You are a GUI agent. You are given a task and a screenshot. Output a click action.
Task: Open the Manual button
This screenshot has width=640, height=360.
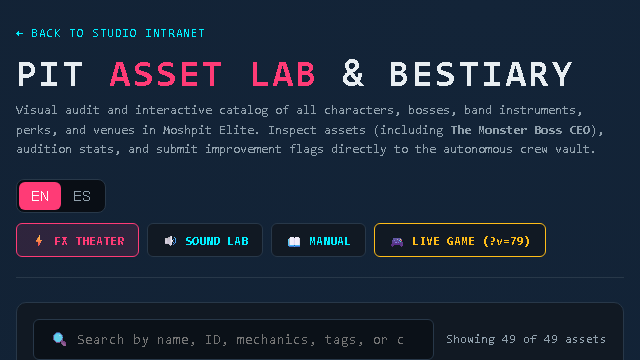(318, 240)
